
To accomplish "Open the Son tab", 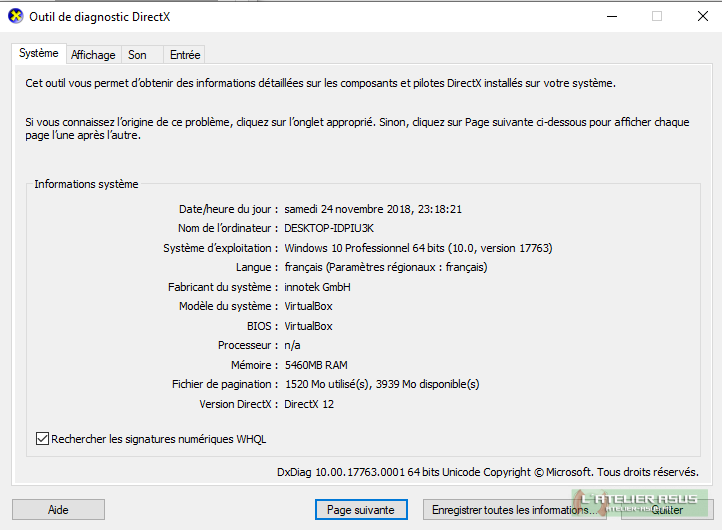I will tap(137, 55).
